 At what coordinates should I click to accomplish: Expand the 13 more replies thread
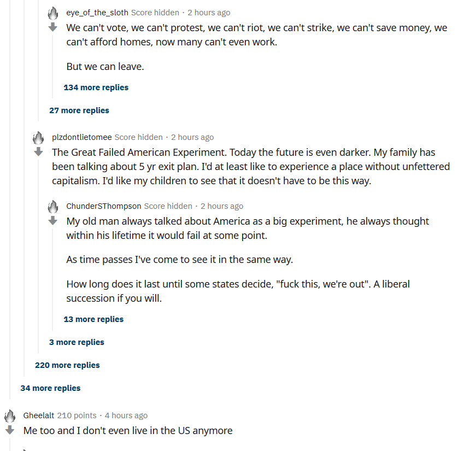[93, 319]
